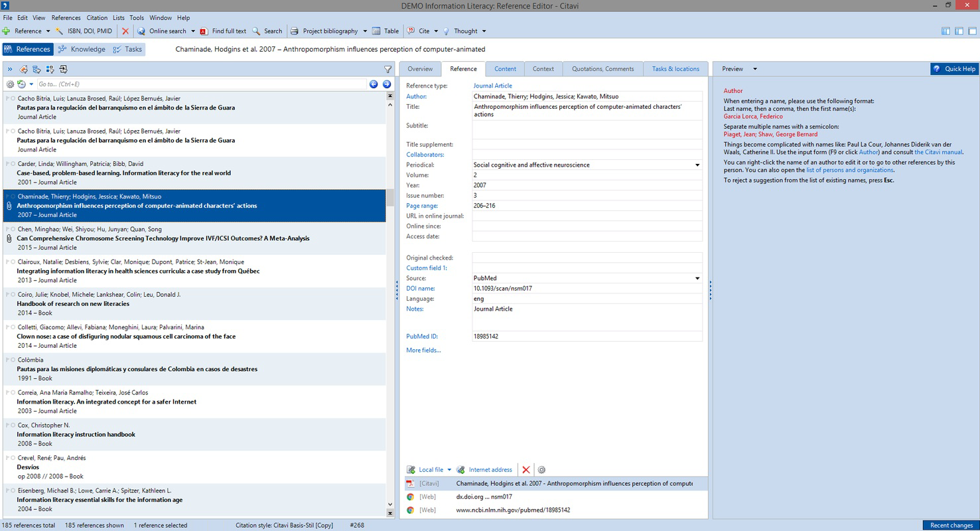This screenshot has width=980, height=531.
Task: Expand the Local file dropdown arrow
Action: coord(449,470)
